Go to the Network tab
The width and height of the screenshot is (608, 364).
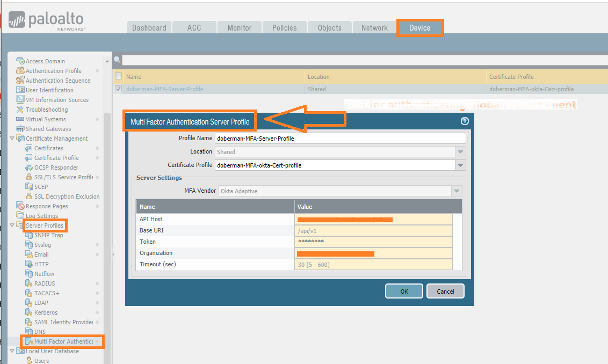pyautogui.click(x=374, y=27)
